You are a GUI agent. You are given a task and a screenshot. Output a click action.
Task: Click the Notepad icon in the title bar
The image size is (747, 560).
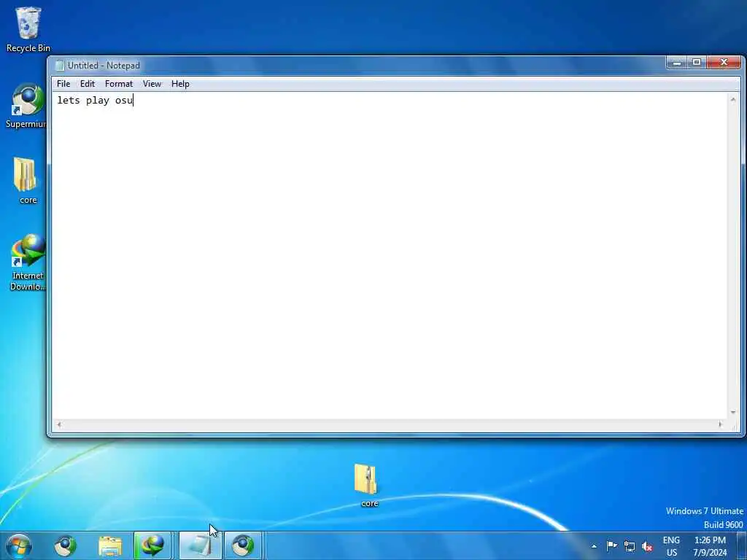60,65
